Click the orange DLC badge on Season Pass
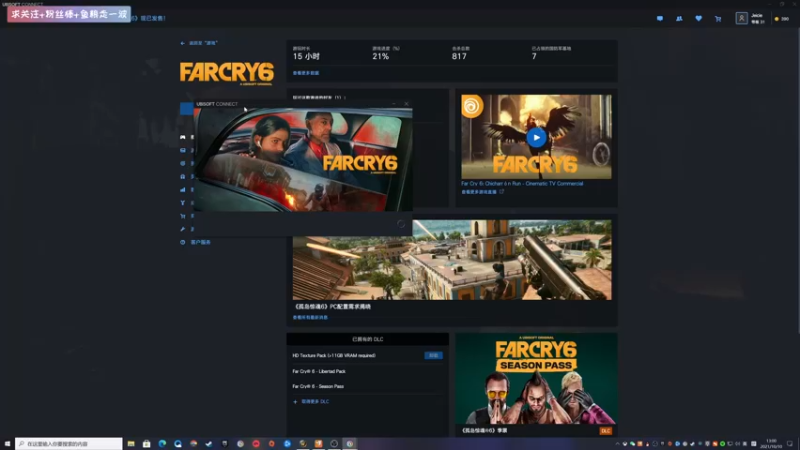 (606, 431)
